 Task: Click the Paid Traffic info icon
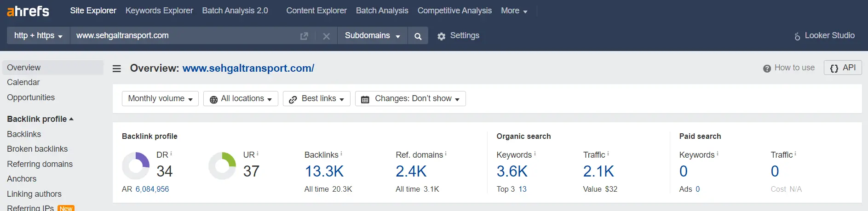tap(795, 154)
